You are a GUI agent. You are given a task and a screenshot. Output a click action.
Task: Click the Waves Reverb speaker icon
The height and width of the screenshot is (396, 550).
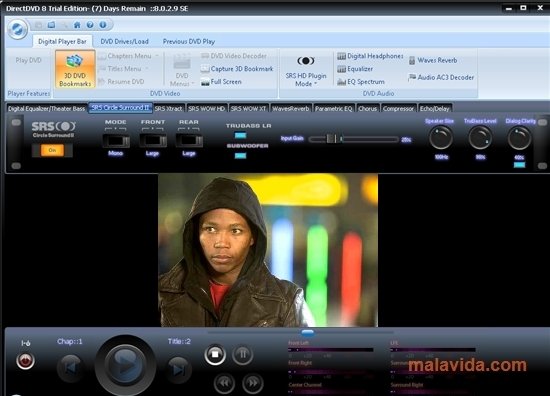412,60
